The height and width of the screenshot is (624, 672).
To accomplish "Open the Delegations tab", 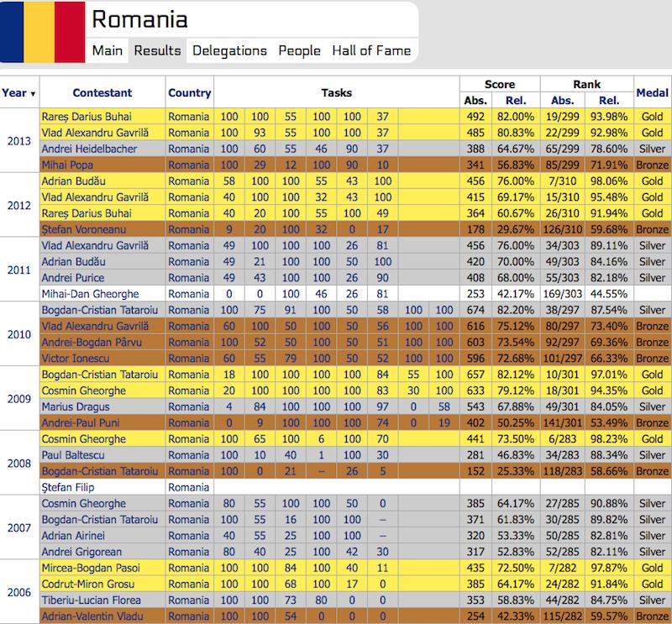I will tap(229, 50).
